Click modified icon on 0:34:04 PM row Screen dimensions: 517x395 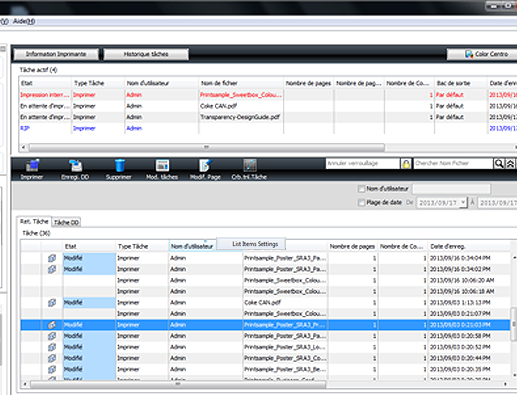click(x=52, y=258)
